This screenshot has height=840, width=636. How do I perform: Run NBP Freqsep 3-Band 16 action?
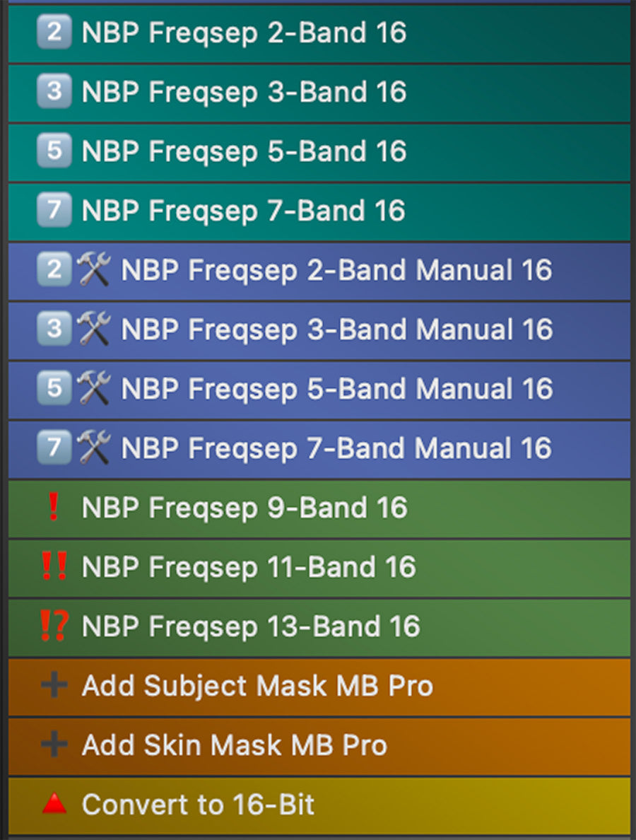(x=244, y=93)
